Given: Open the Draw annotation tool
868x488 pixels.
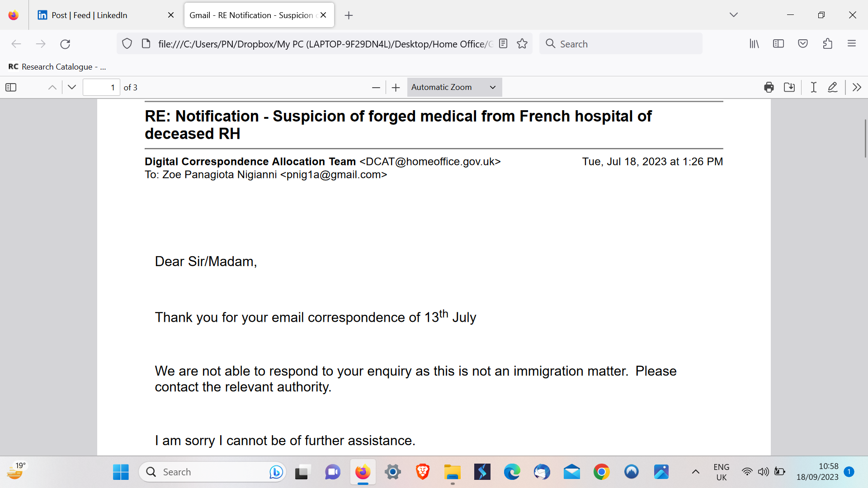Looking at the screenshot, I should 832,87.
